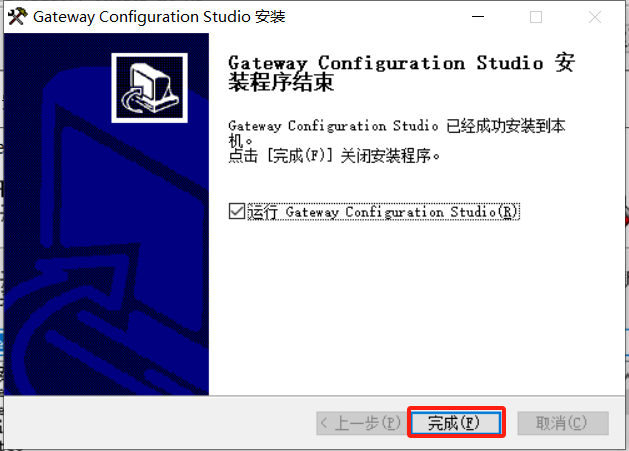The height and width of the screenshot is (451, 629).
Task: Click the 点击 [完成(F)] 关闭安装程序 instruction line
Action: [334, 156]
